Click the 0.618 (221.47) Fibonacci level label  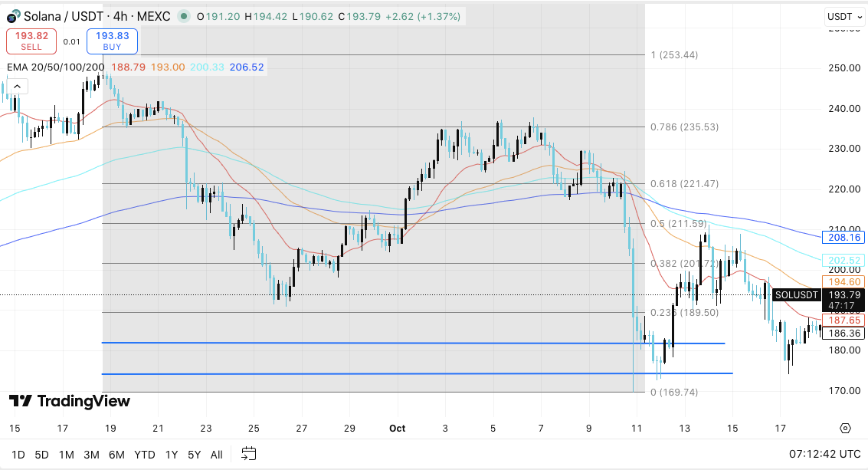(684, 184)
